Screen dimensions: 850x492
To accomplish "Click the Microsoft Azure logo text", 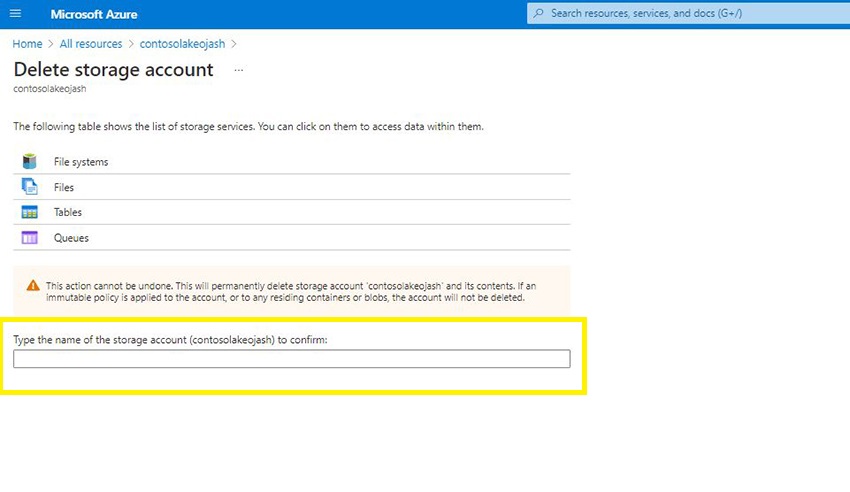I will pyautogui.click(x=94, y=14).
